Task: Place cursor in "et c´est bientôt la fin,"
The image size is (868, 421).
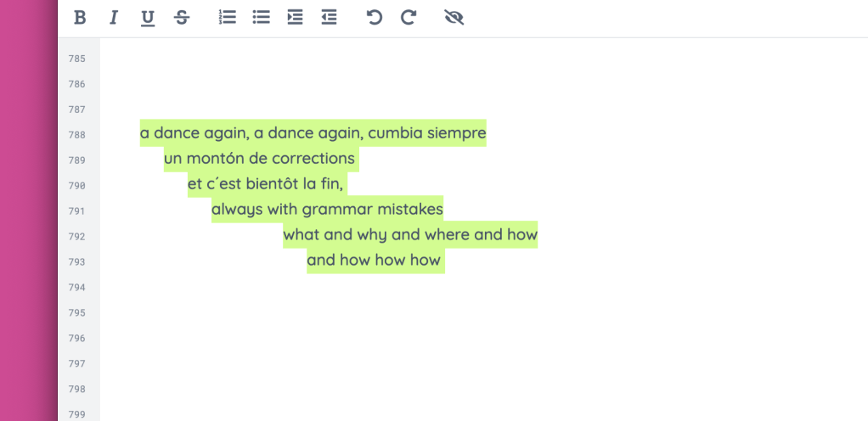Action: [x=265, y=184]
